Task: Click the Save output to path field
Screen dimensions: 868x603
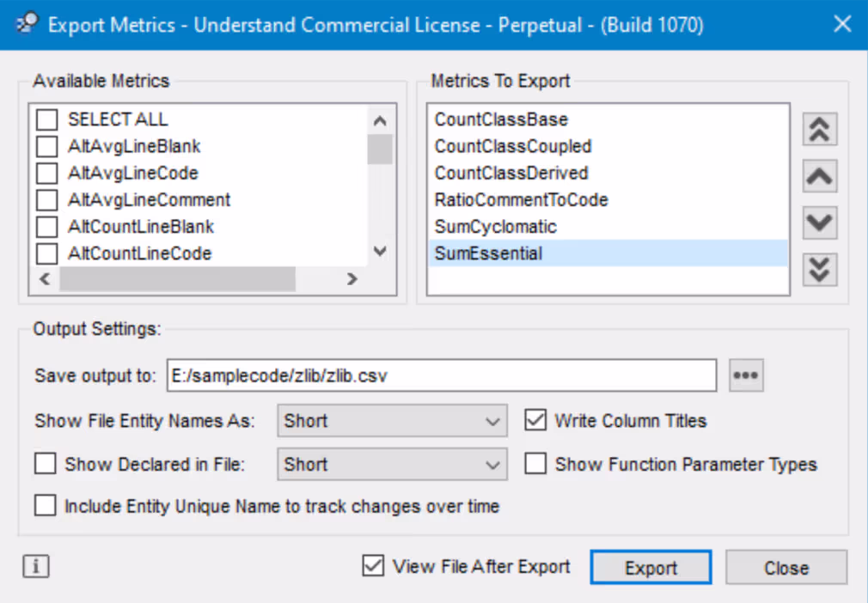Action: [442, 375]
